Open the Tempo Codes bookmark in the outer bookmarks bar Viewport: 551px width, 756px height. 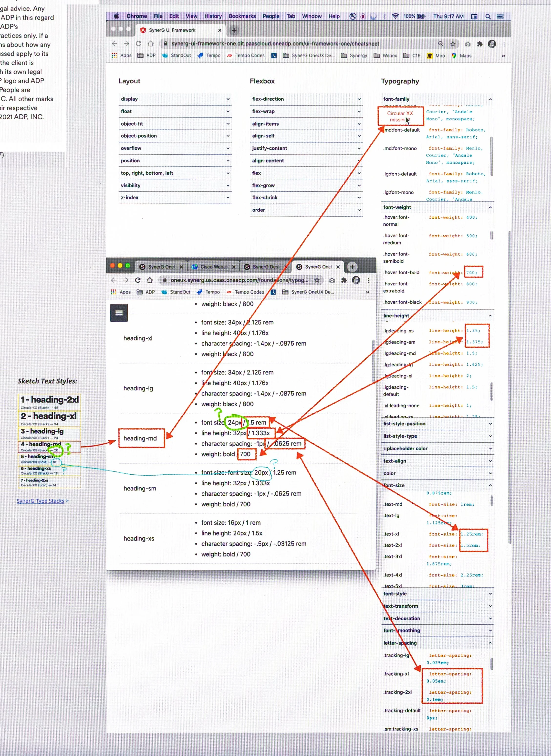tap(250, 55)
